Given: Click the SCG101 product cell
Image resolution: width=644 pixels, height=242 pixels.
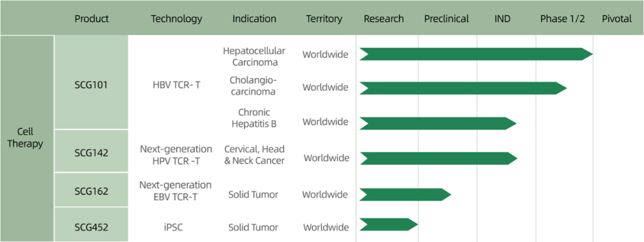Looking at the screenshot, I should point(91,84).
